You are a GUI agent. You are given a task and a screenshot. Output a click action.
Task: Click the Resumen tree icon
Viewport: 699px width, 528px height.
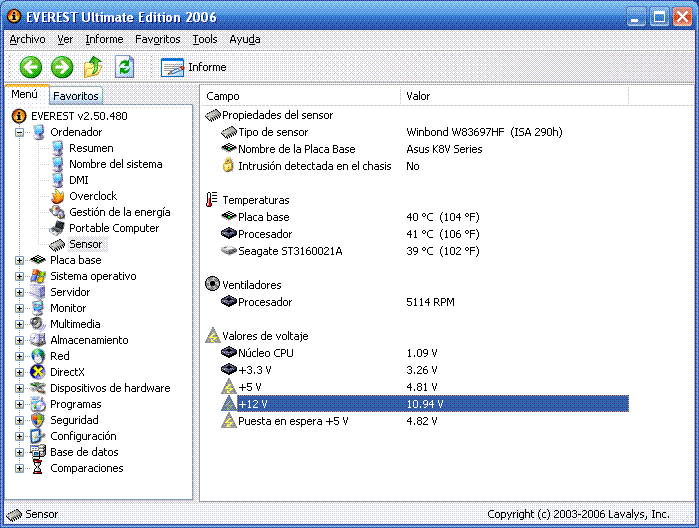(x=58, y=148)
